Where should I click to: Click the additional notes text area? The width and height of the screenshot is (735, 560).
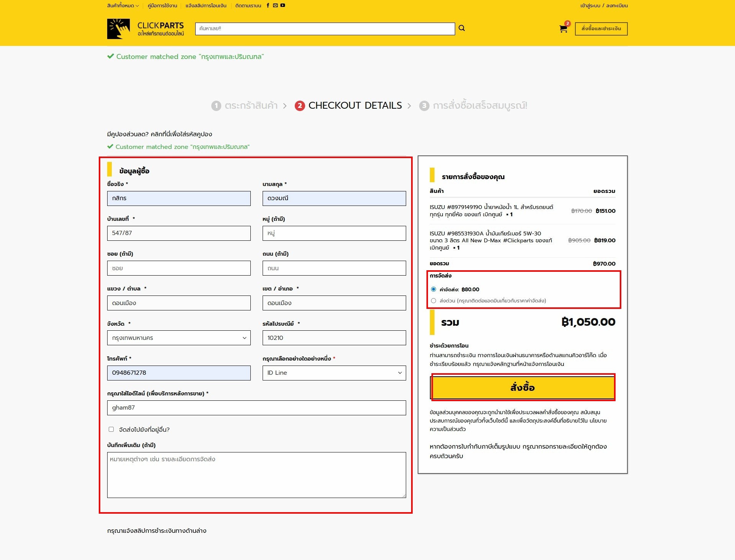coord(256,475)
